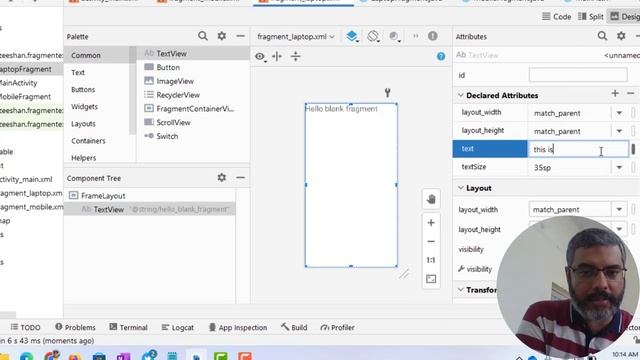Toggle horizontal guidelines alignment icon
Screen dimensions: 640x360
coord(277,56)
